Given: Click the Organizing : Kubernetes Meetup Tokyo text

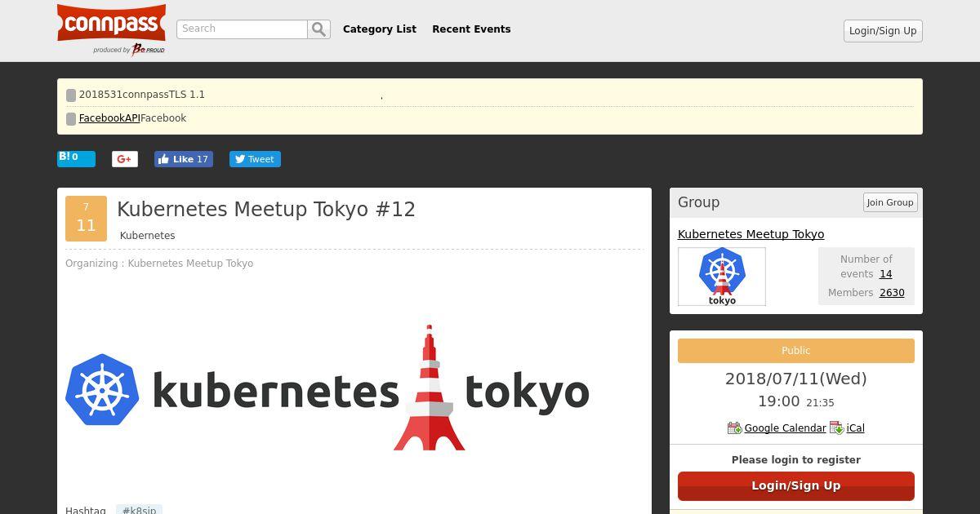Looking at the screenshot, I should click(159, 264).
